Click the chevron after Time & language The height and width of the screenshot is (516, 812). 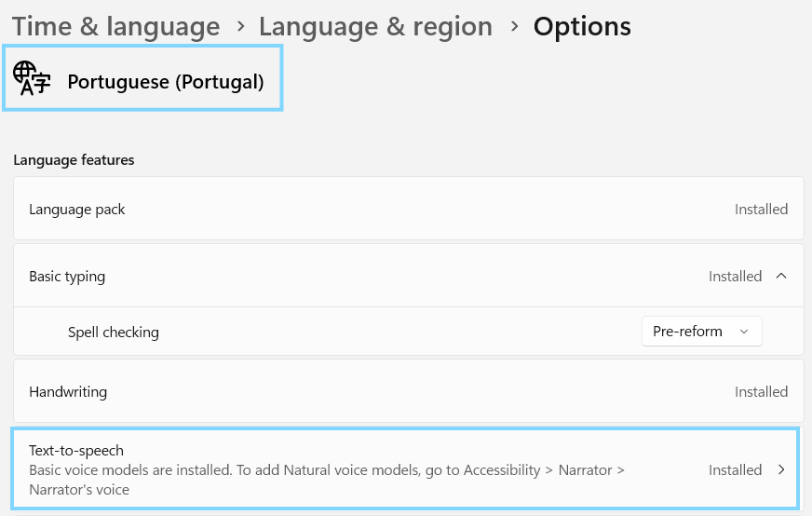click(x=240, y=26)
